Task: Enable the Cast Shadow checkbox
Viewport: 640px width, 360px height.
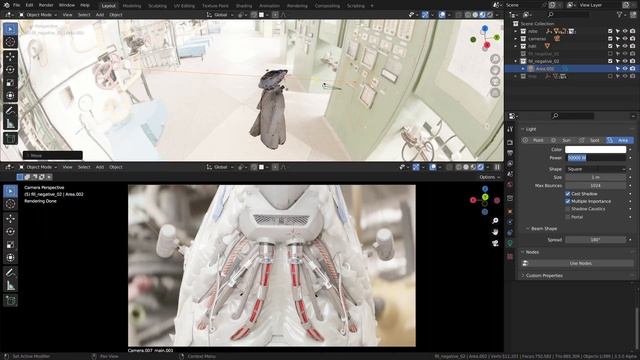Action: (568, 194)
